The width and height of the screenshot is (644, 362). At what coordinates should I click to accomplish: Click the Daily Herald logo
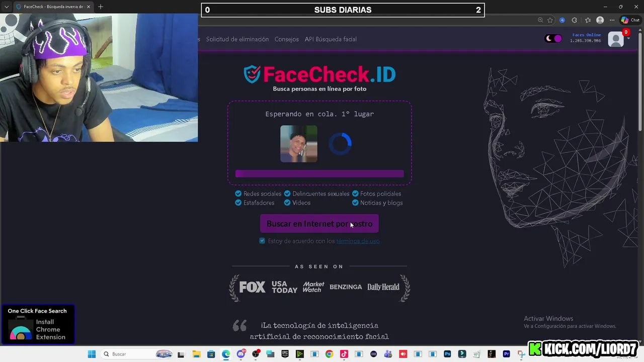(383, 287)
